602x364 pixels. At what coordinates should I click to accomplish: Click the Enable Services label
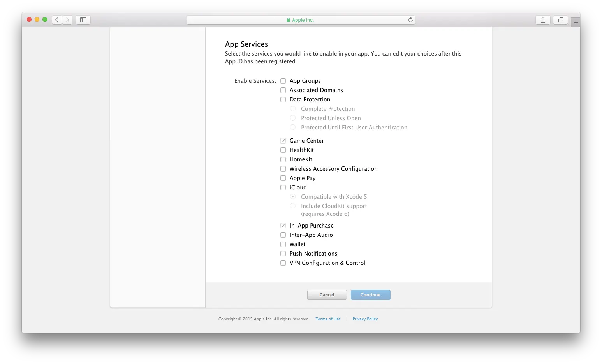click(x=255, y=81)
